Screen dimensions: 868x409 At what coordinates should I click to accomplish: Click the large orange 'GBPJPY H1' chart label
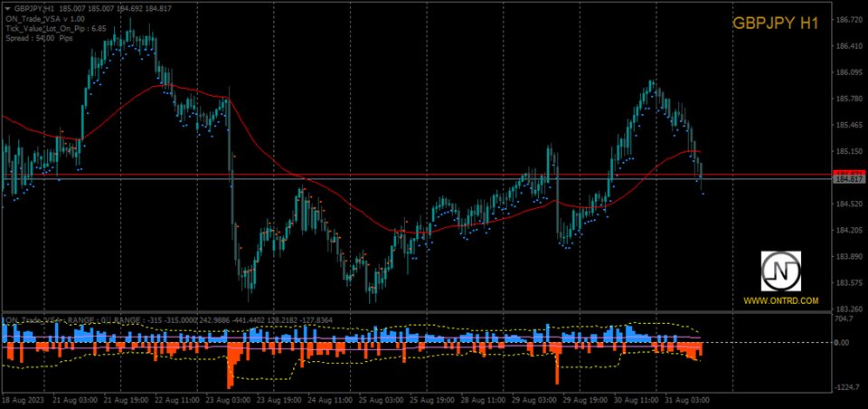(775, 23)
